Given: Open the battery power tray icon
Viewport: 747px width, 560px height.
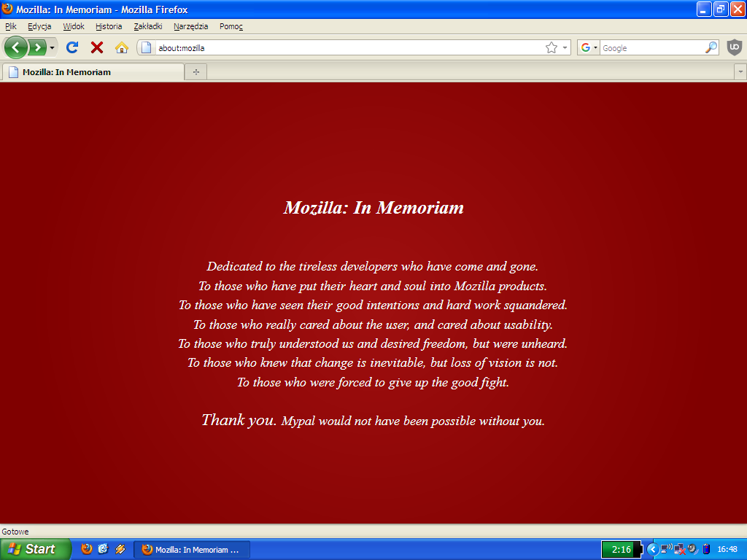Looking at the screenshot, I should (x=706, y=549).
